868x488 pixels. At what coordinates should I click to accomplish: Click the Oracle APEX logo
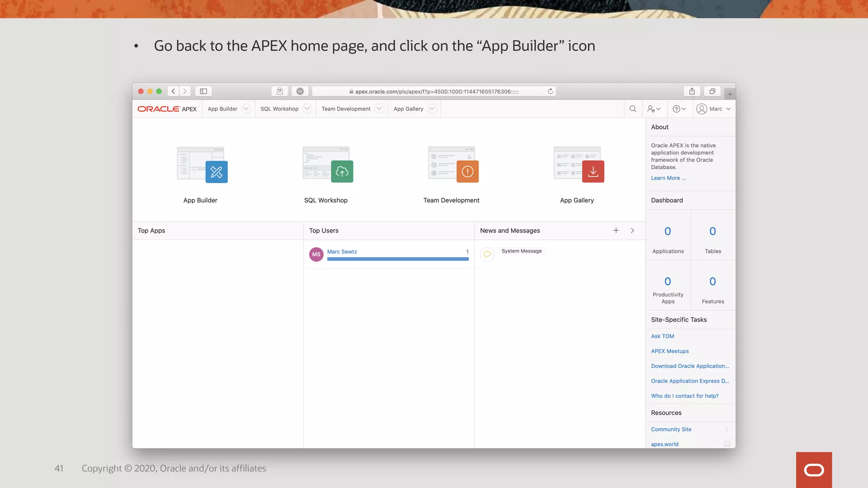click(167, 109)
